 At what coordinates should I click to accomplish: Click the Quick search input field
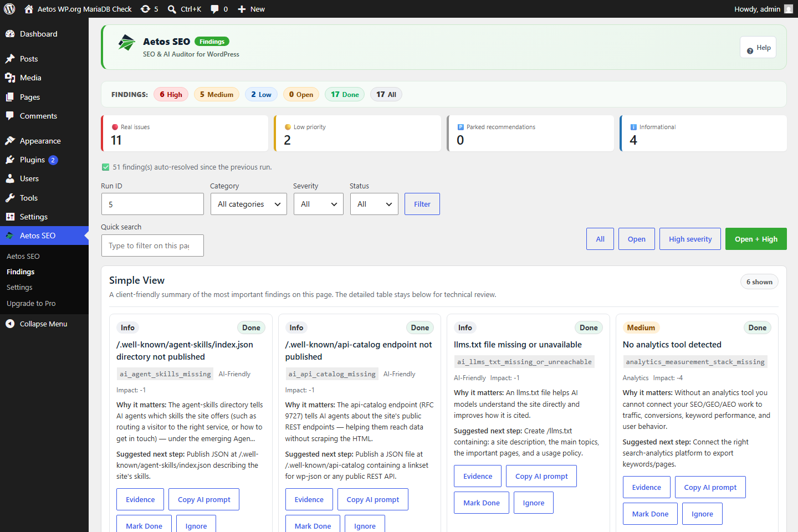[x=152, y=245]
